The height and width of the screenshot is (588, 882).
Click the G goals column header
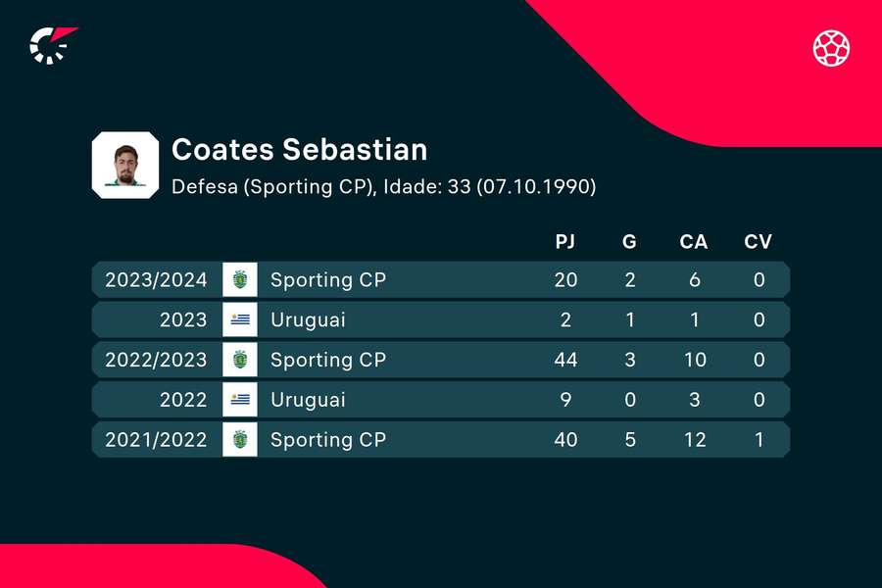point(629,242)
